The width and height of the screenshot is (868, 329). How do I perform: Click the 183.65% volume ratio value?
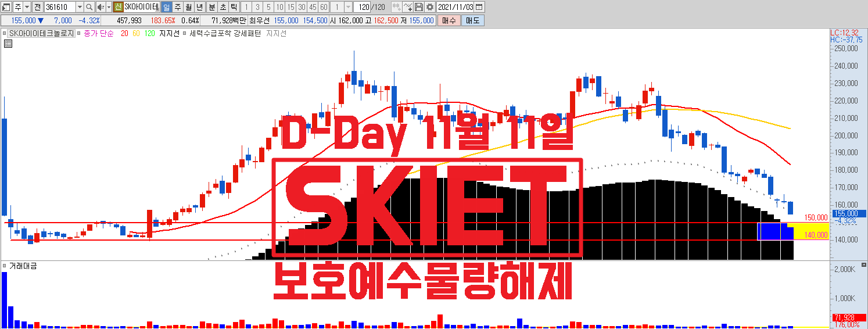point(163,20)
